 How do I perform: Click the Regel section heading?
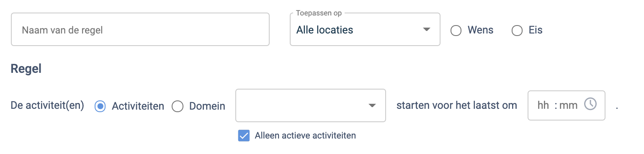(x=26, y=69)
